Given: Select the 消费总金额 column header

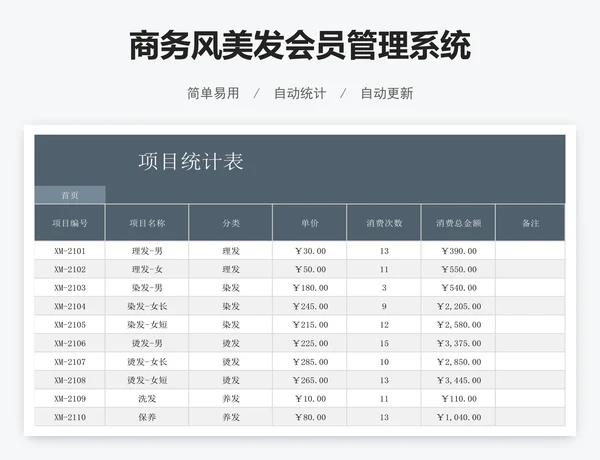Looking at the screenshot, I should click(458, 223).
